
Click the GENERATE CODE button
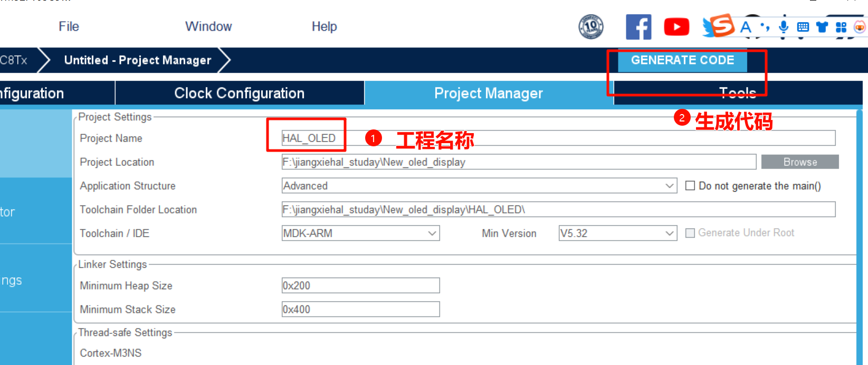[x=682, y=60]
